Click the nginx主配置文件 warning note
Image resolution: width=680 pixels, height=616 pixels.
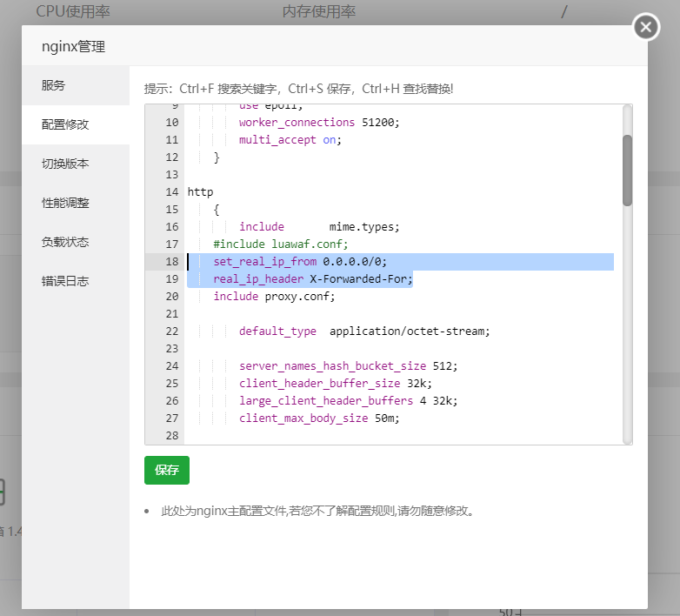[x=317, y=511]
